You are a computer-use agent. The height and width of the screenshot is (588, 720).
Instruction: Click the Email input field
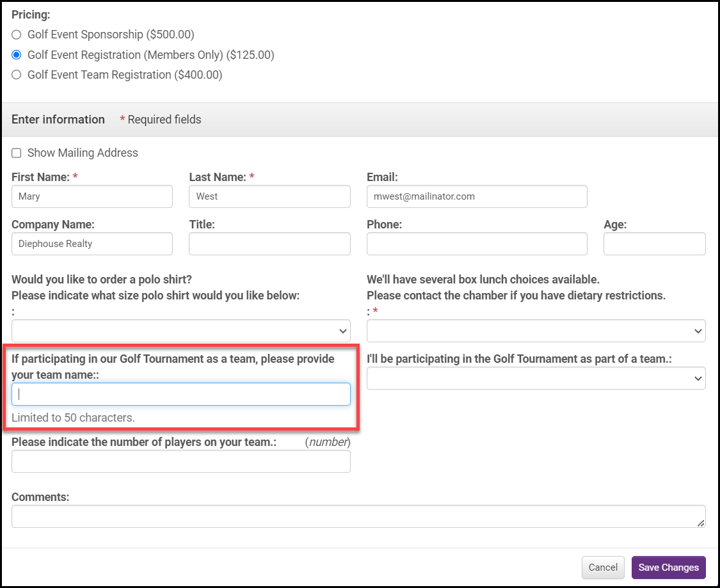(477, 196)
